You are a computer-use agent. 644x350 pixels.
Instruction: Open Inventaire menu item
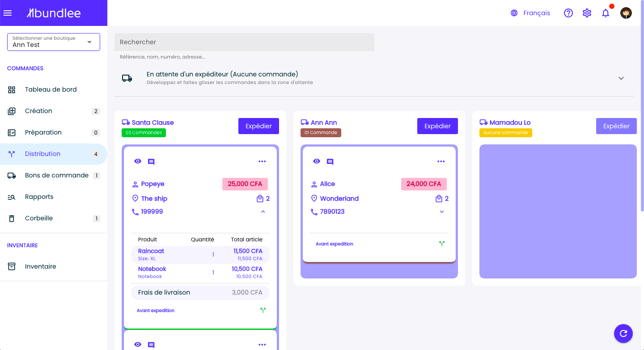pos(54,266)
